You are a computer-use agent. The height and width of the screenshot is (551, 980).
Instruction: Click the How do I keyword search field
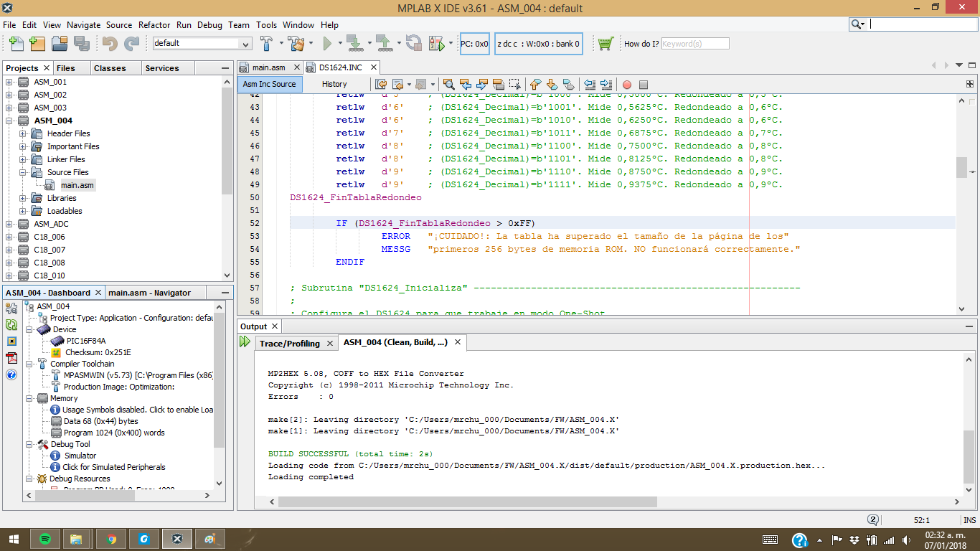[x=694, y=44]
